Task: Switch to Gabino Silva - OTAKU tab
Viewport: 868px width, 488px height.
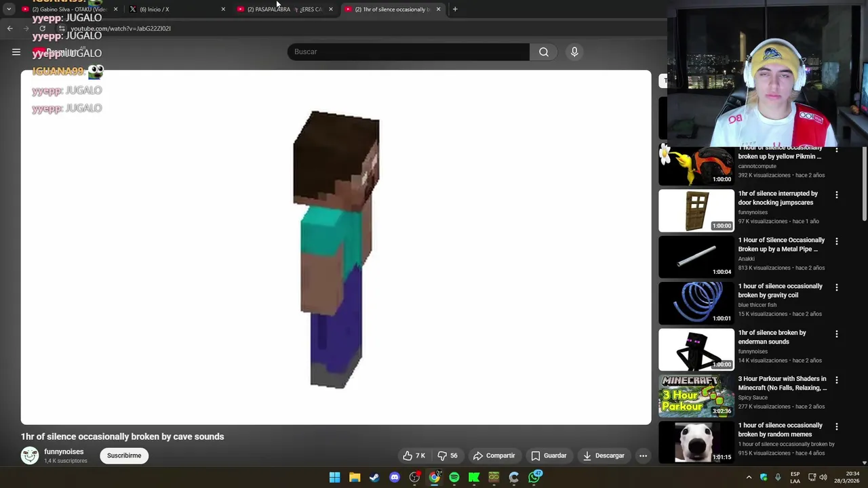Action: click(68, 9)
